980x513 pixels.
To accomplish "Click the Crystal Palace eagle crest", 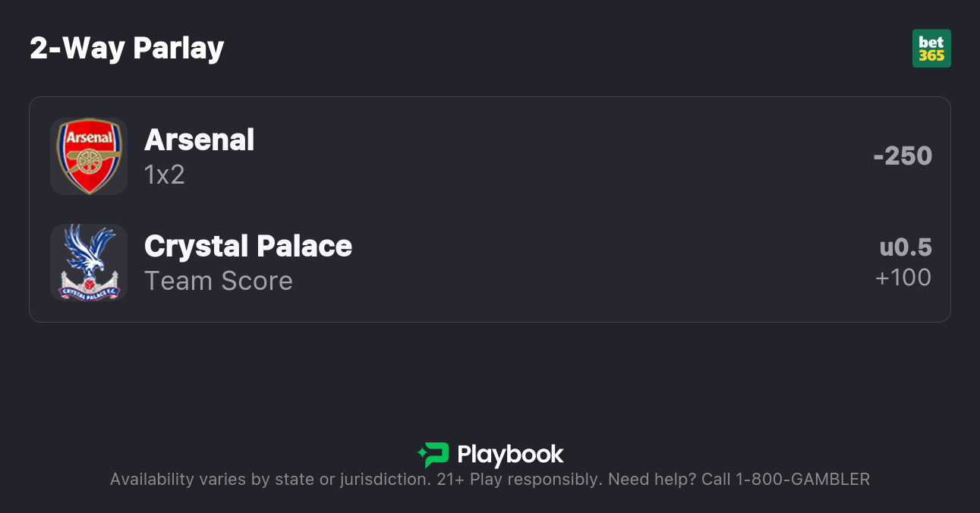I will pos(89,263).
